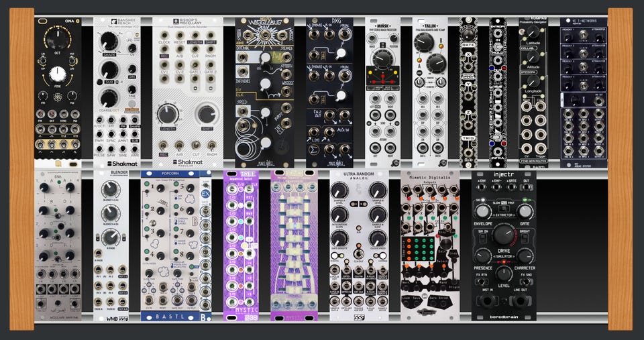Click the step 1 knob on POPCORN

[x=160, y=188]
